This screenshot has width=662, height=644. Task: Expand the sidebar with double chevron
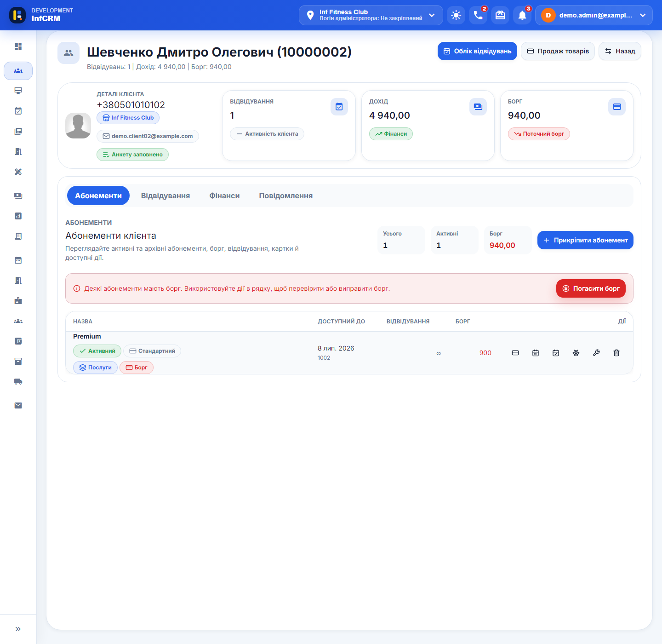[x=18, y=629]
